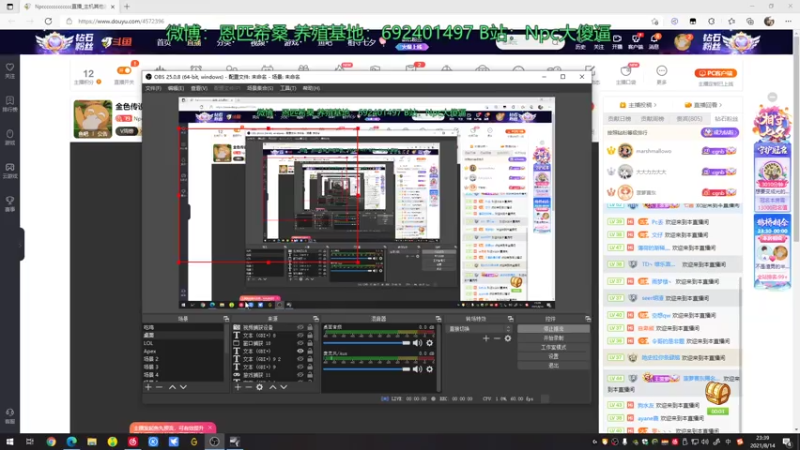This screenshot has height=450, width=800.
Task: Open source properties gear in Sources panel
Action: click(x=260, y=387)
